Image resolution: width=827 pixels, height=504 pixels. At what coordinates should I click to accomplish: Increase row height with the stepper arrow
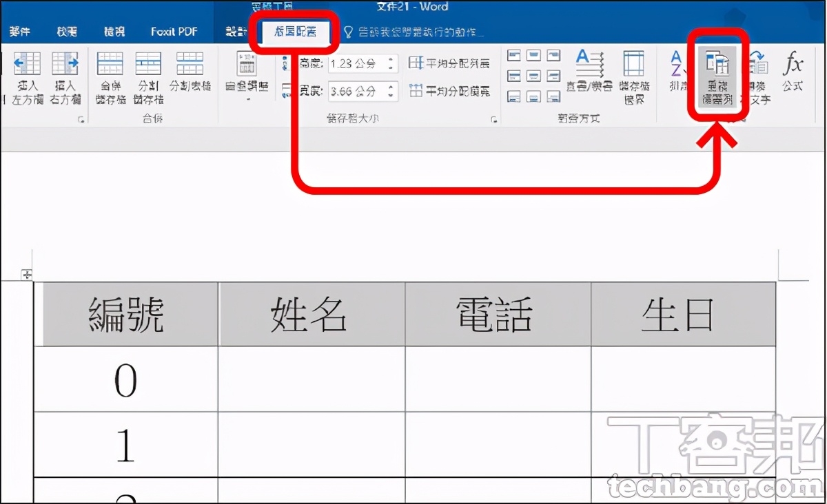[391, 59]
